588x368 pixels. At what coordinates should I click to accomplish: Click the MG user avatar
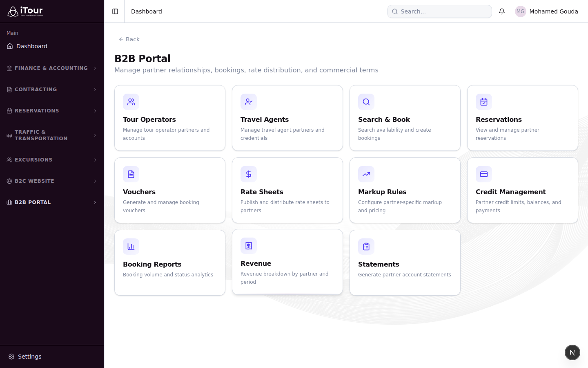520,11
